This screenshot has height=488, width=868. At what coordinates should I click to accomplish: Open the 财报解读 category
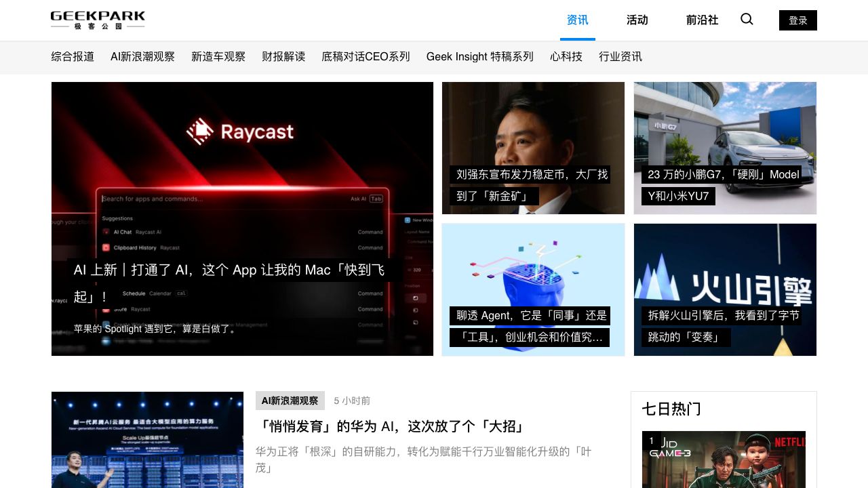click(283, 57)
